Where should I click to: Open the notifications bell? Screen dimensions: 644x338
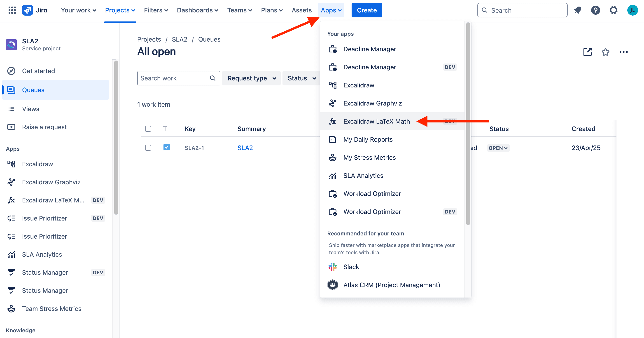tap(578, 10)
